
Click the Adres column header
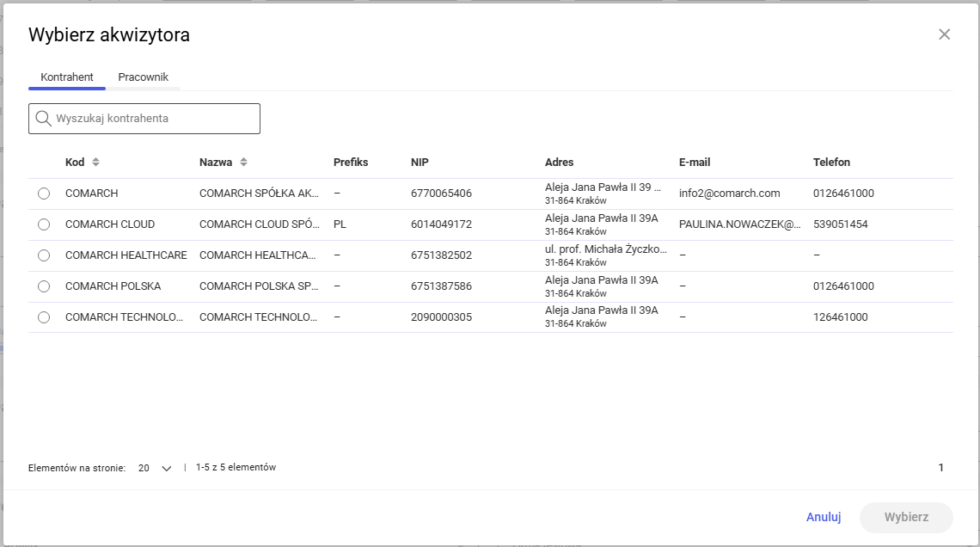(559, 162)
